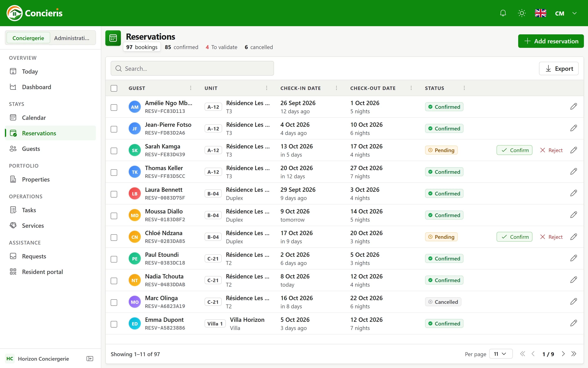Click Paul Etoundi PE avatar

coord(135,258)
